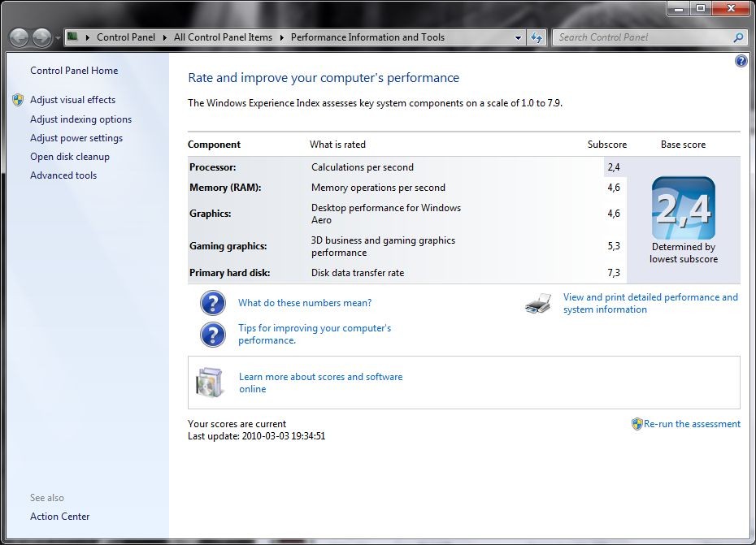Expand the address bar history dropdown
This screenshot has width=756, height=545.
point(518,37)
